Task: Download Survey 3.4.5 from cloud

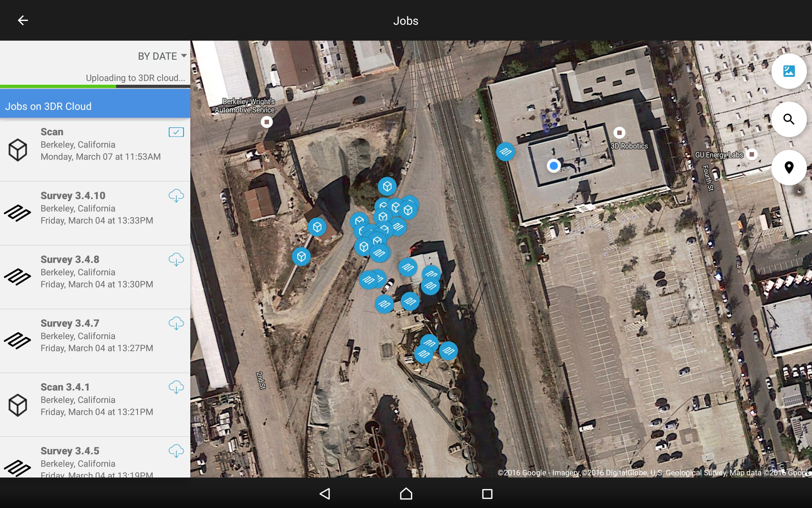Action: (x=176, y=451)
